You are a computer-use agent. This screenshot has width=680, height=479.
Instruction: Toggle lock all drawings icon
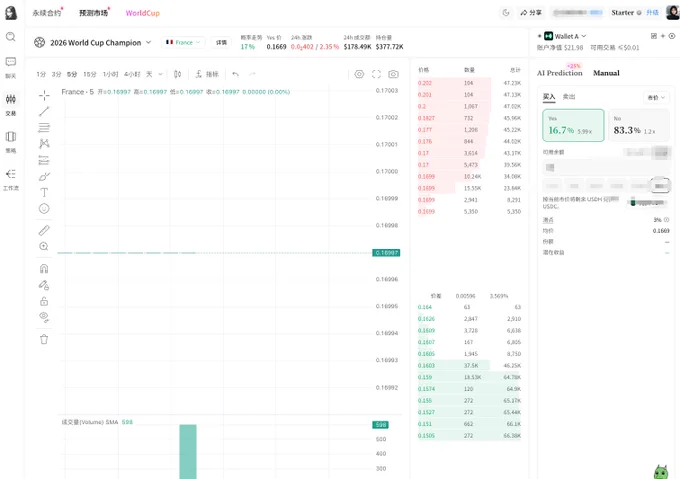click(44, 301)
